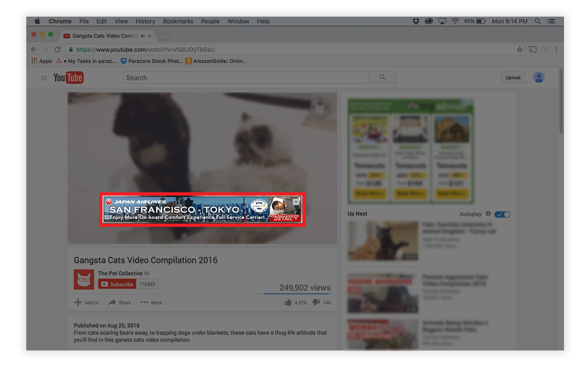This screenshot has height=368, width=588.
Task: Open AmazonSmile bookmark
Action: (216, 61)
